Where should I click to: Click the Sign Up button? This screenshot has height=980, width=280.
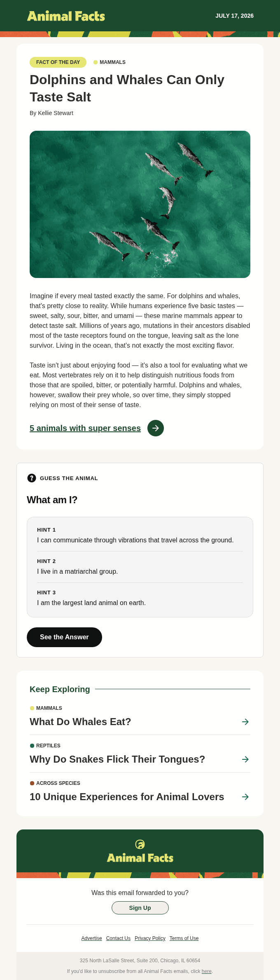click(140, 908)
